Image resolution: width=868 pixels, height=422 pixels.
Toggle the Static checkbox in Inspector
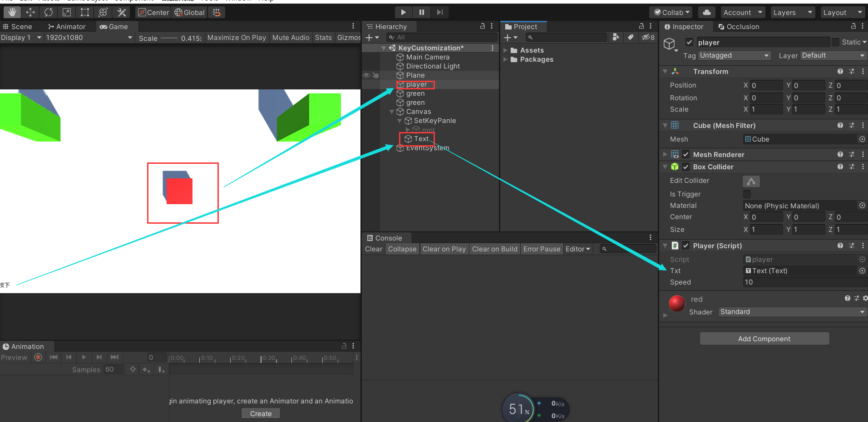[x=835, y=42]
